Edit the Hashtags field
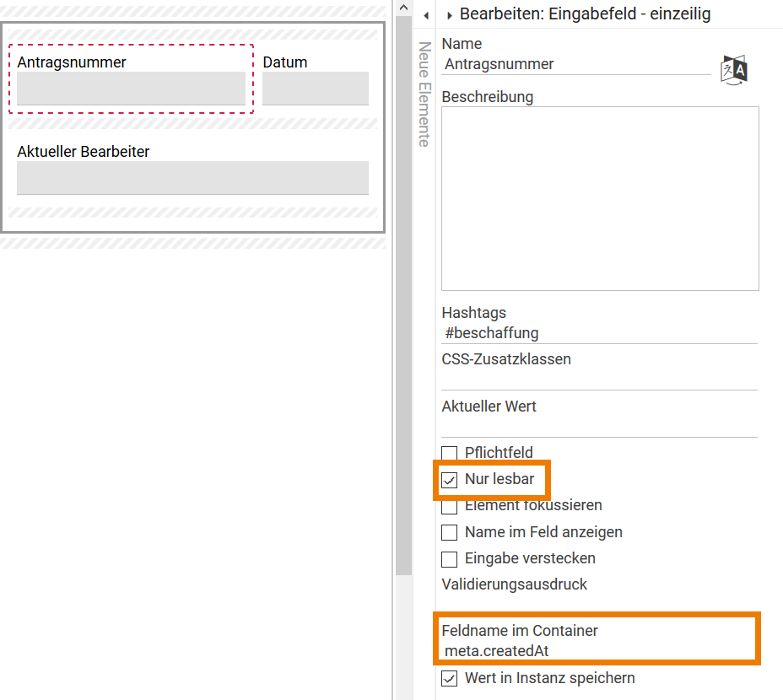This screenshot has width=783, height=700. [599, 333]
